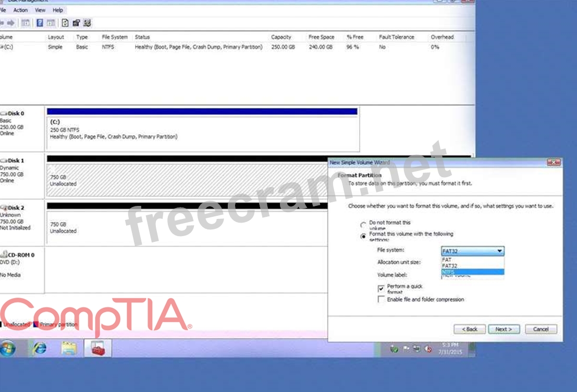Screen dimensions: 577x392
Task: Choose FAT32 in File system dropdown list
Action: [472, 266]
